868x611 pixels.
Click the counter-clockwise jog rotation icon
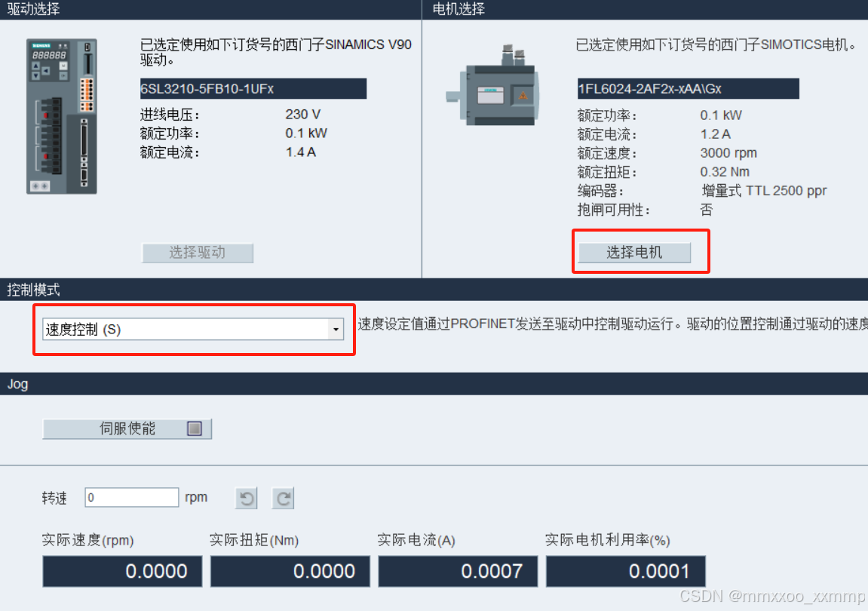tap(247, 498)
